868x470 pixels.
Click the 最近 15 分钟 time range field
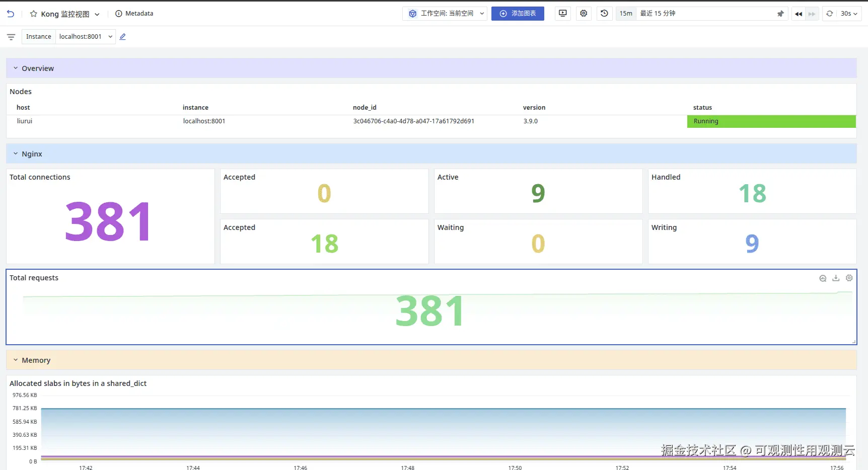pyautogui.click(x=705, y=14)
